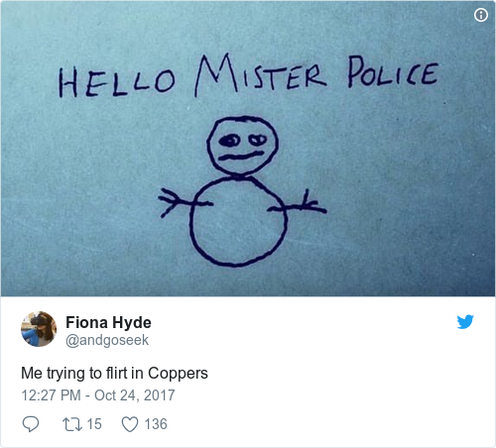
Task: Click the 'HELLO MISTER POLICE' handwritten text
Action: pos(248,76)
